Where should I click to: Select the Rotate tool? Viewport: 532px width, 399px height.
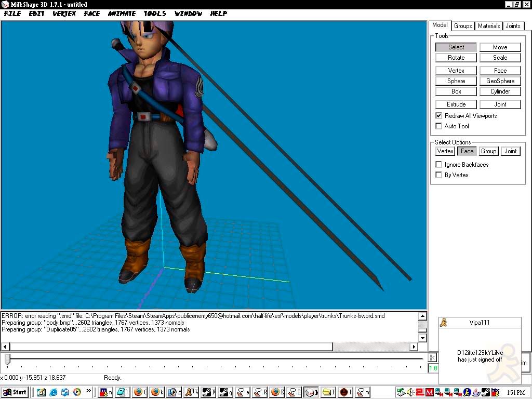456,58
